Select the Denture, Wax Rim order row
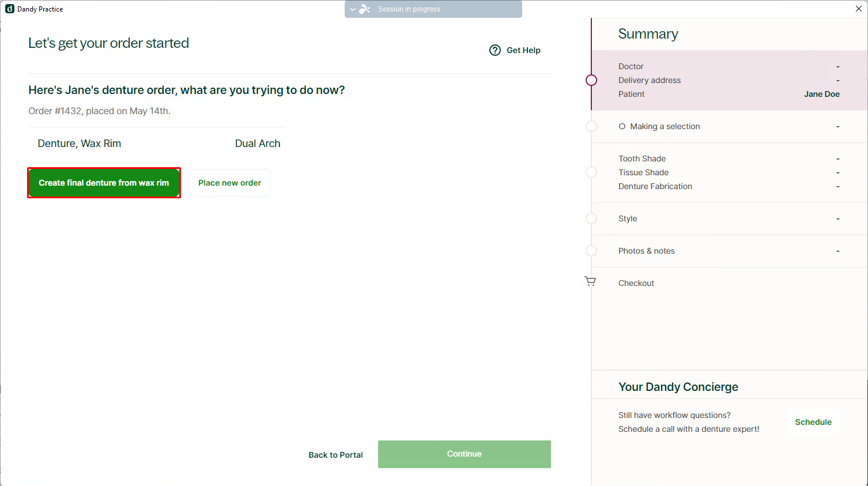Screen dimensions: 868x486 (x=158, y=144)
